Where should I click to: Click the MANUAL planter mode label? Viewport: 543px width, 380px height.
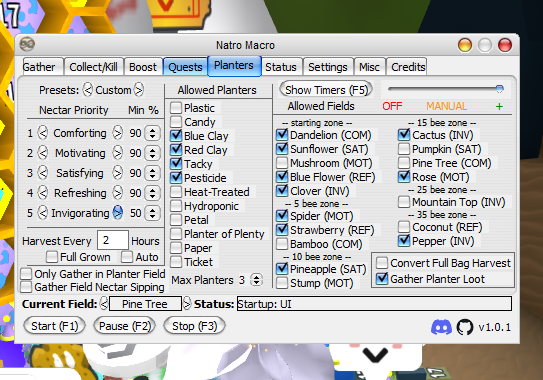446,106
